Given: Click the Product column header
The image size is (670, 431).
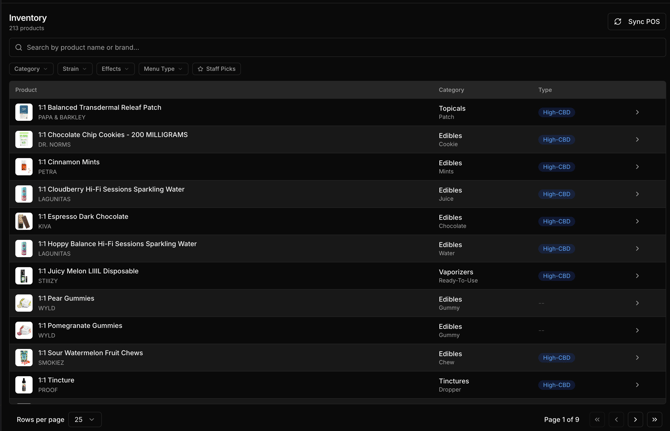Looking at the screenshot, I should point(26,90).
